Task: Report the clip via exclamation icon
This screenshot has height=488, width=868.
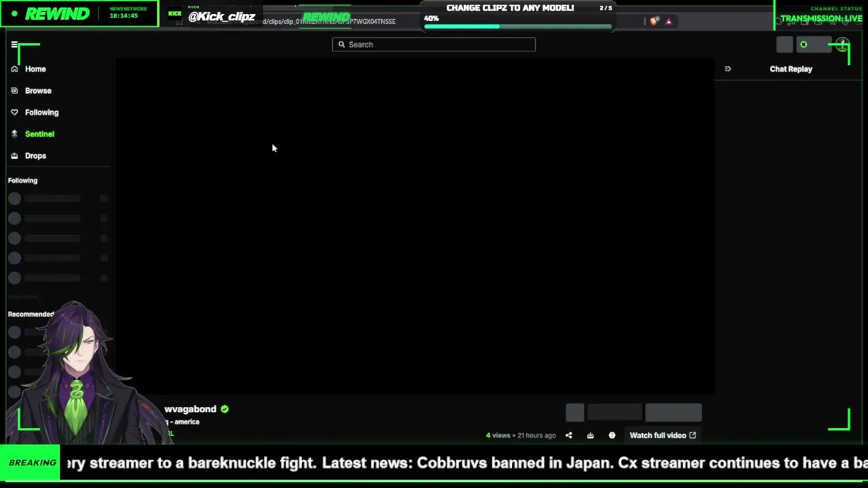Action: pyautogui.click(x=612, y=436)
